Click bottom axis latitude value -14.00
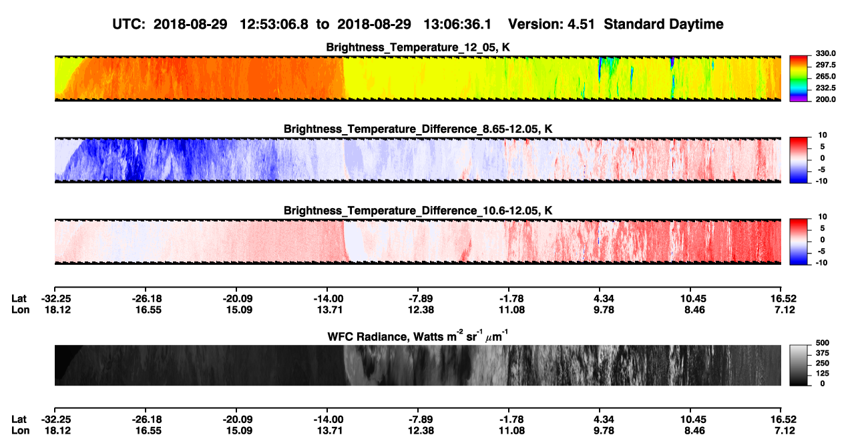The width and height of the screenshot is (868, 445). coord(327,419)
